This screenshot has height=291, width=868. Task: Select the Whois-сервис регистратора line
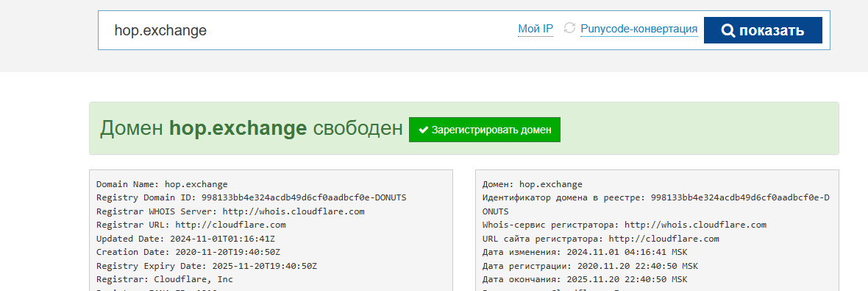(x=625, y=225)
